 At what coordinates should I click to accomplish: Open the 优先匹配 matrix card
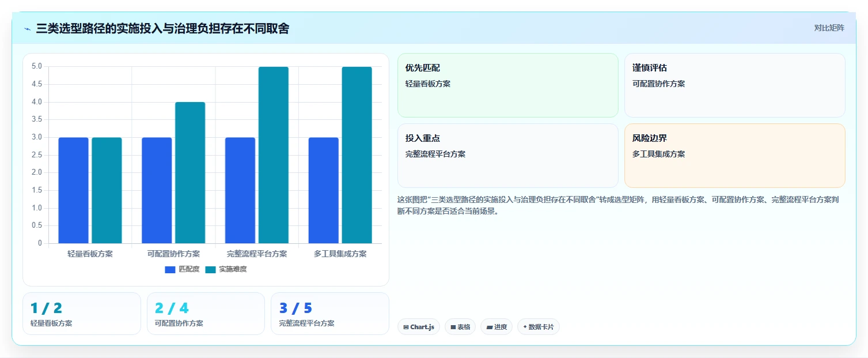pos(507,85)
